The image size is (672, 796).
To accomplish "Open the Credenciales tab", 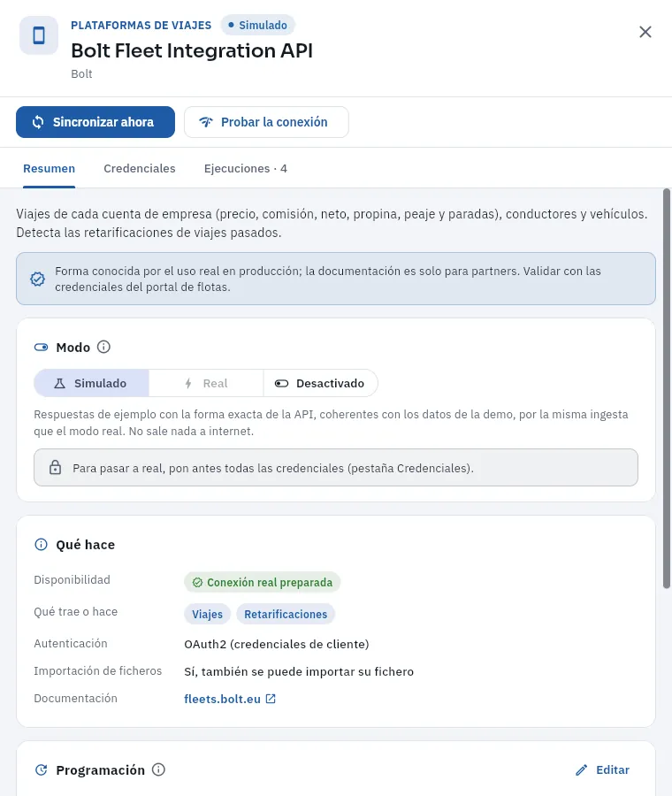I will 140,169.
